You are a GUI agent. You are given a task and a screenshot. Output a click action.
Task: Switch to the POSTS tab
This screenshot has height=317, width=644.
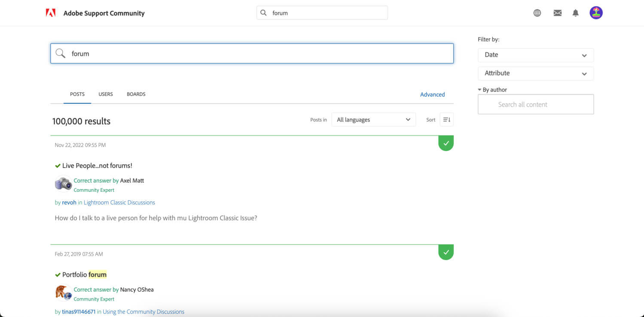[77, 94]
